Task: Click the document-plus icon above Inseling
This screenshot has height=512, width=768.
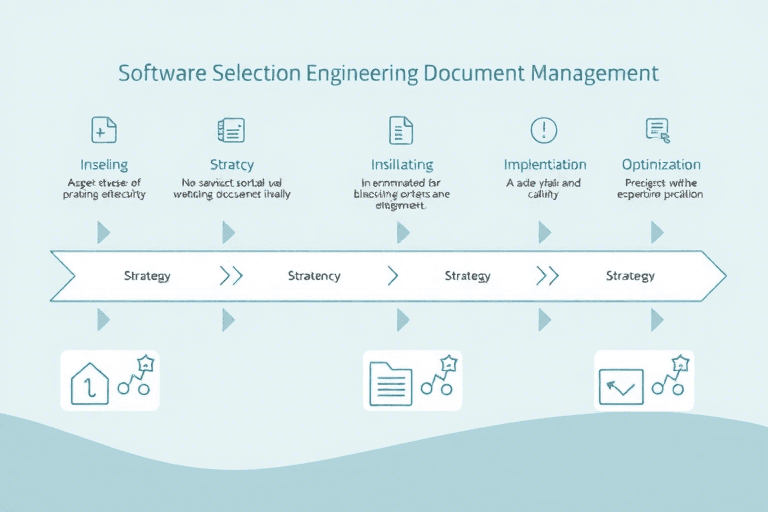Action: coord(104,130)
